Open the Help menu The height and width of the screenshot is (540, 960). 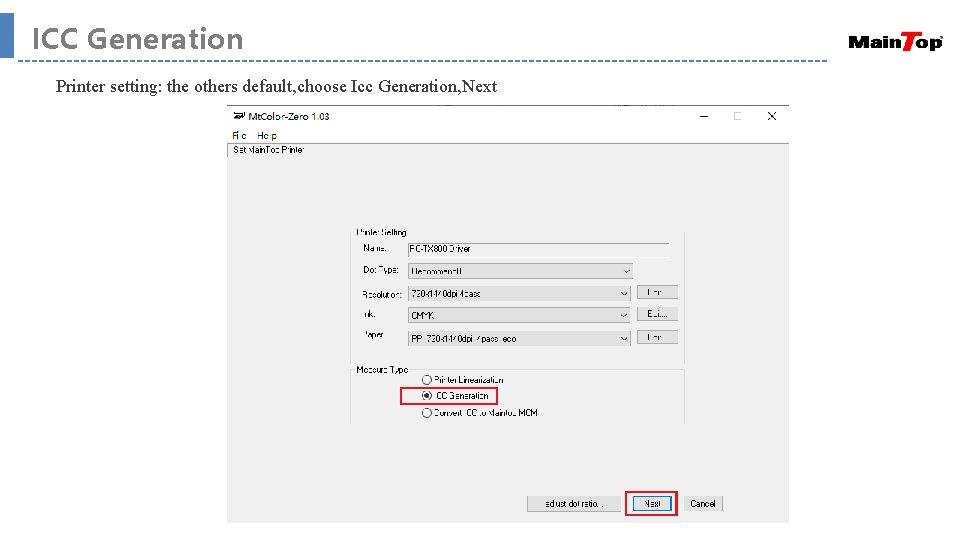[267, 135]
